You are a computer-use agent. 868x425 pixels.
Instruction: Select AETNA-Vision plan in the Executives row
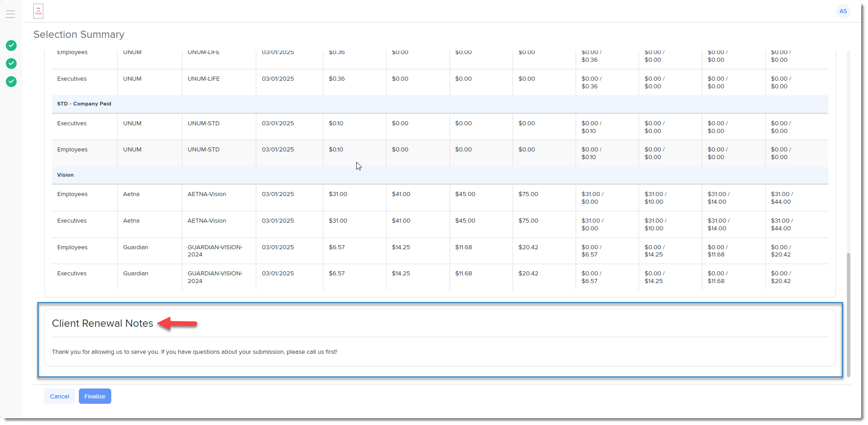pos(207,221)
